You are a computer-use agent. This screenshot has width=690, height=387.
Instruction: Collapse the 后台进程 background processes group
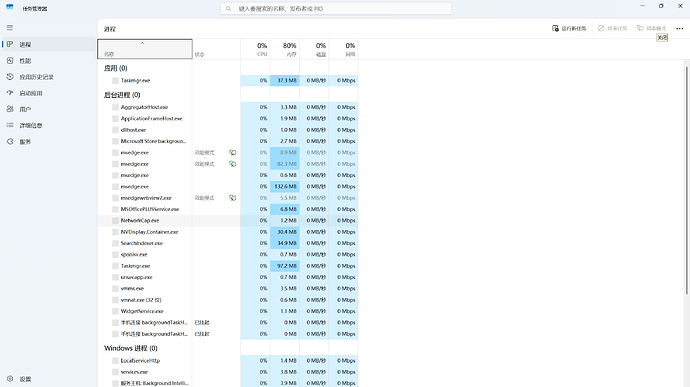click(122, 95)
